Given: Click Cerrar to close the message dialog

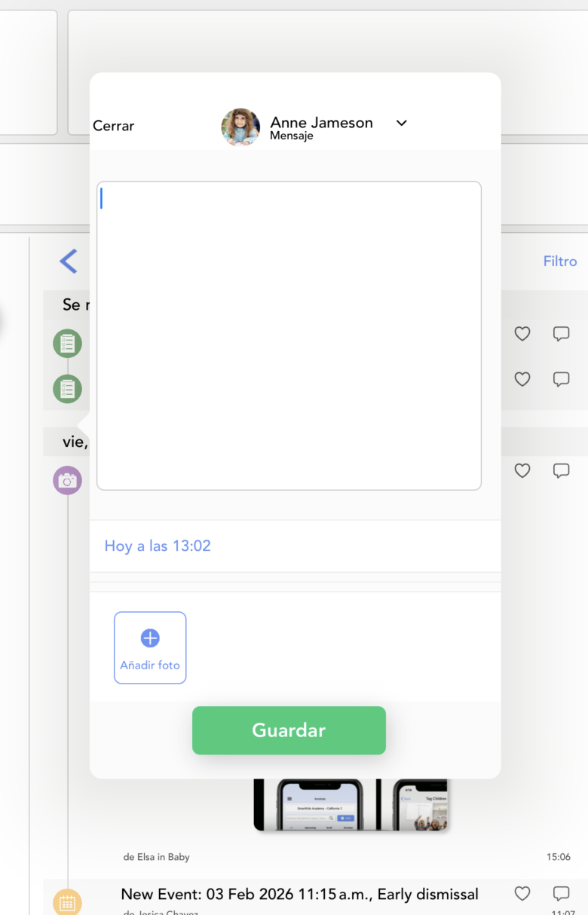Looking at the screenshot, I should (113, 126).
